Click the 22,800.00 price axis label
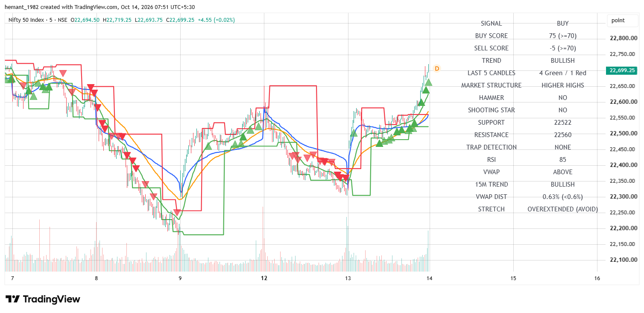Image resolution: width=644 pixels, height=313 pixels. click(624, 38)
